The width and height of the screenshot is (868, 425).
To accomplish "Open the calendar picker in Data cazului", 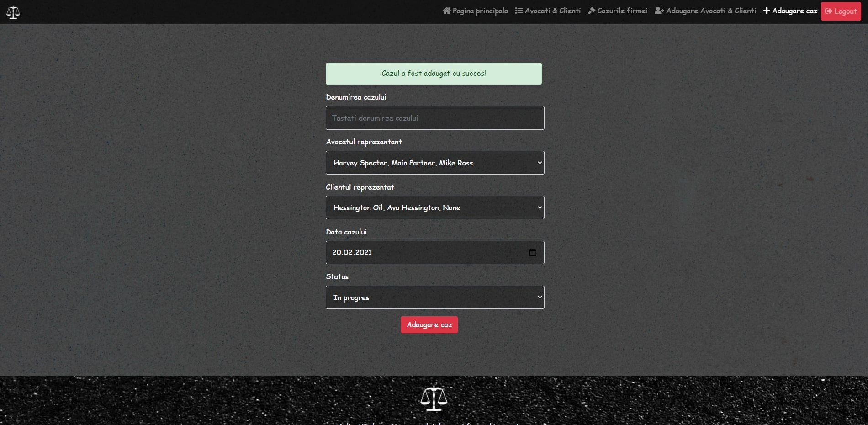I will 533,252.
